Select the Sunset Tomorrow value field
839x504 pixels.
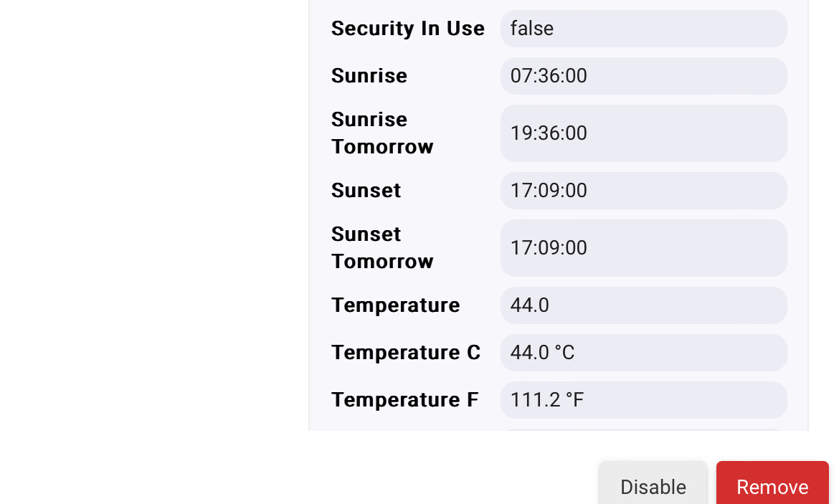pyautogui.click(x=644, y=248)
